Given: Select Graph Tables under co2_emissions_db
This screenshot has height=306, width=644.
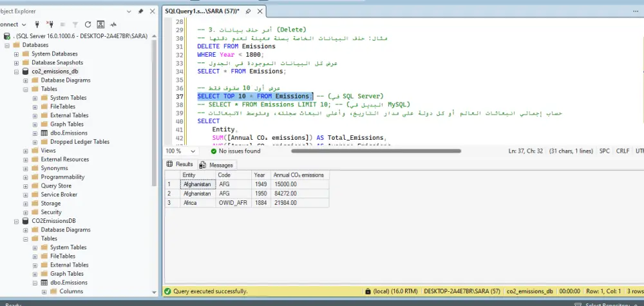Looking at the screenshot, I should click(67, 124).
